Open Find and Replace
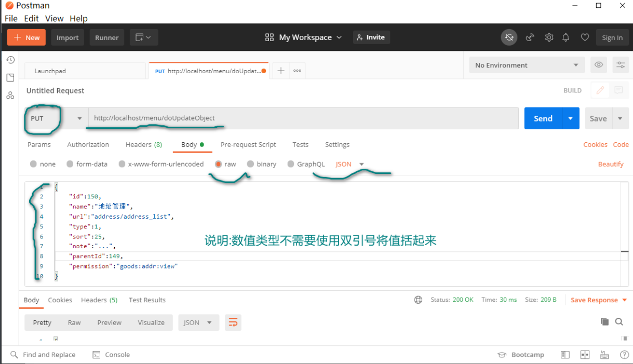633x364 pixels. pyautogui.click(x=43, y=355)
